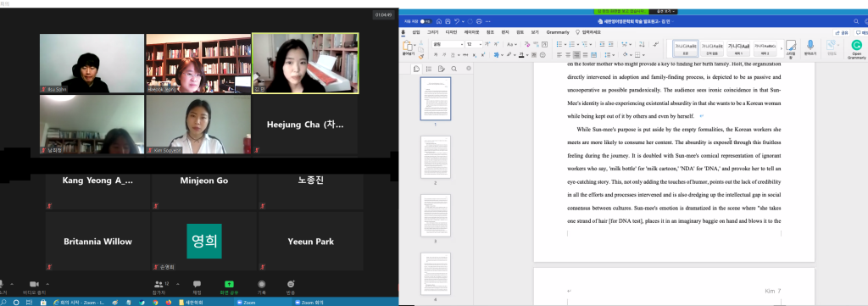Click Zoom Share Screen button
The height and width of the screenshot is (306, 868).
coord(229,287)
